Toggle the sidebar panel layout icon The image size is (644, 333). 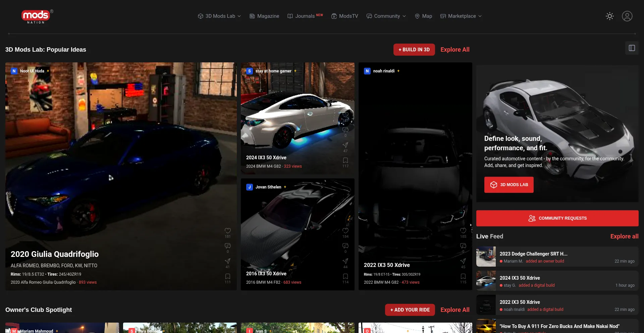(x=632, y=48)
